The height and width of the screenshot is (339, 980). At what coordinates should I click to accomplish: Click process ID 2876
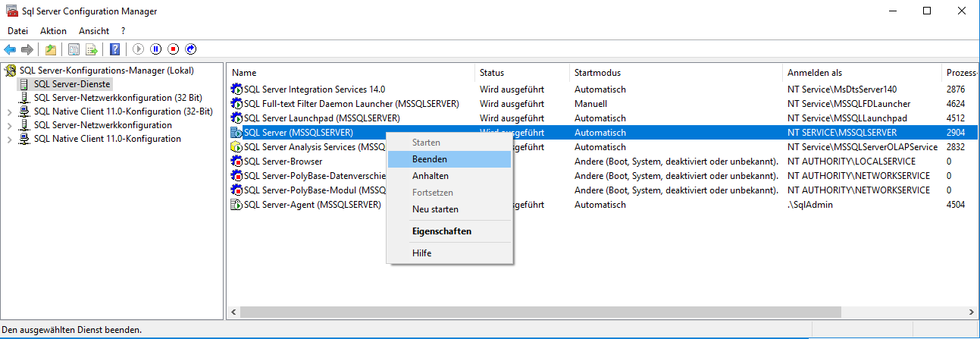pos(956,89)
